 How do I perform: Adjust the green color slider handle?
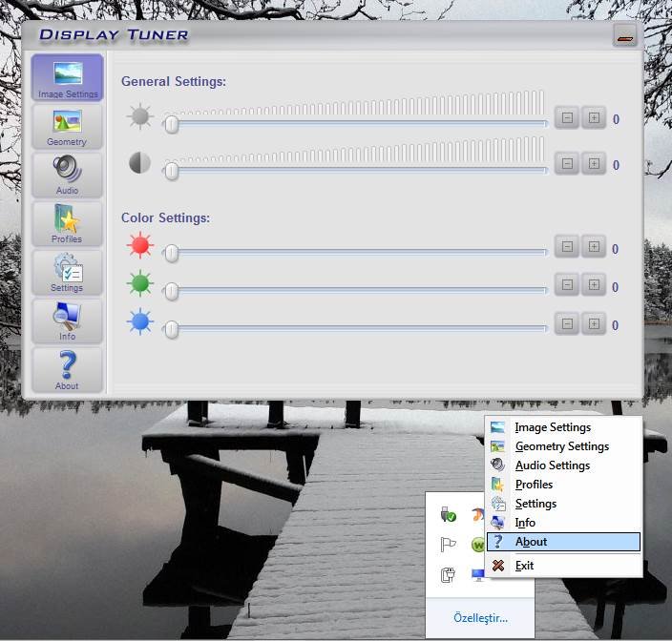click(x=172, y=291)
